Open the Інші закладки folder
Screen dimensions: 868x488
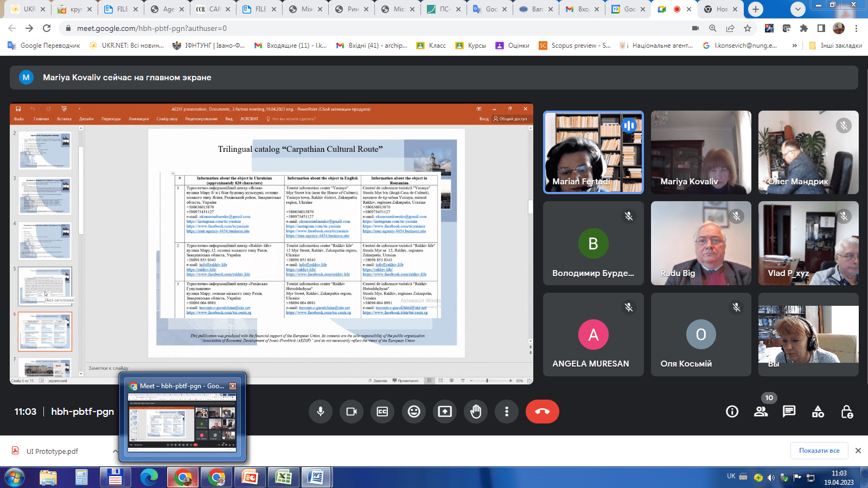(835, 46)
